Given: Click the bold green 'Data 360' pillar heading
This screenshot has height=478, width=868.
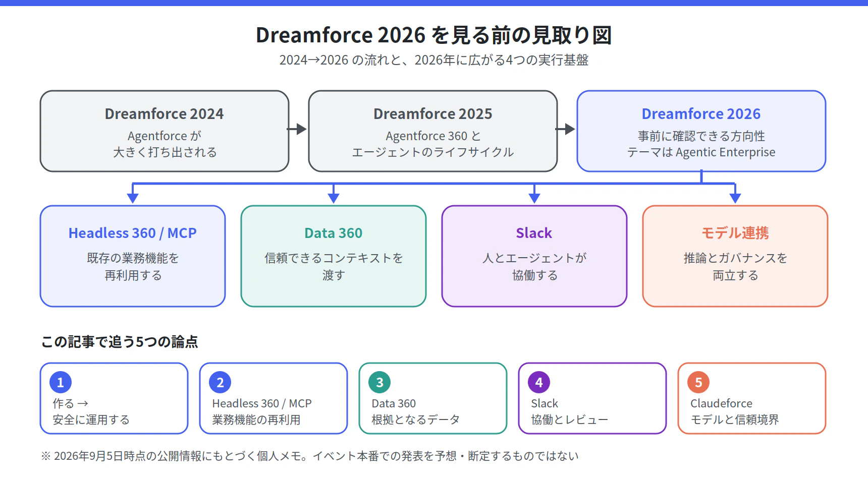Looking at the screenshot, I should coord(334,233).
